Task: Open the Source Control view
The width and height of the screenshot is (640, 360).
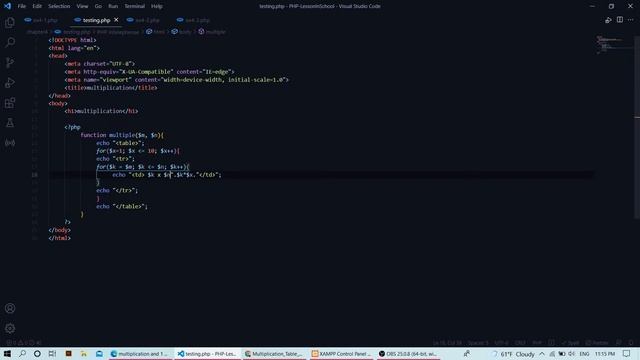Action: coord(10,62)
